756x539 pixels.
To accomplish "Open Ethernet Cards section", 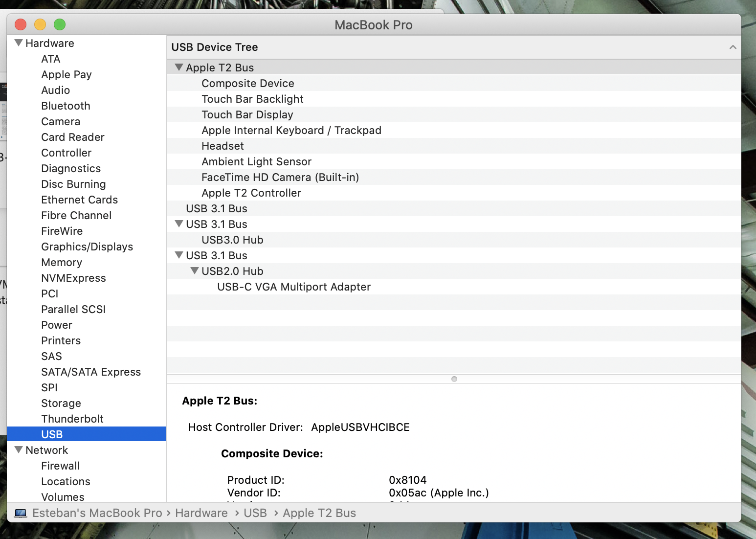I will tap(80, 200).
